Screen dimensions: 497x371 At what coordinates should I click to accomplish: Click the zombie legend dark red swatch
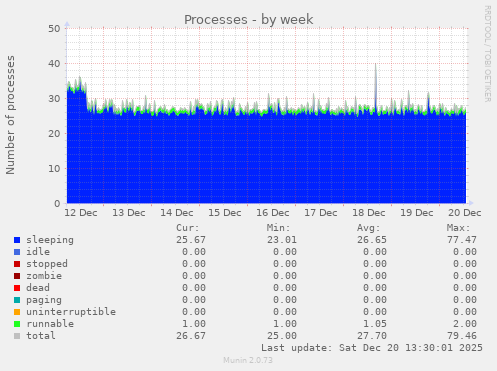pyautogui.click(x=17, y=276)
